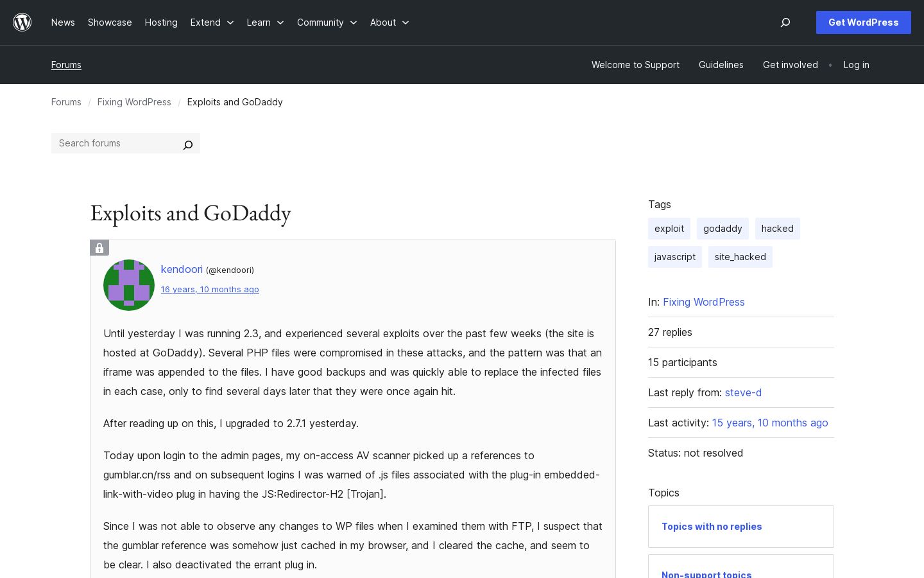Image resolution: width=924 pixels, height=578 pixels.
Task: Click the 15 participants text
Action: tap(683, 362)
